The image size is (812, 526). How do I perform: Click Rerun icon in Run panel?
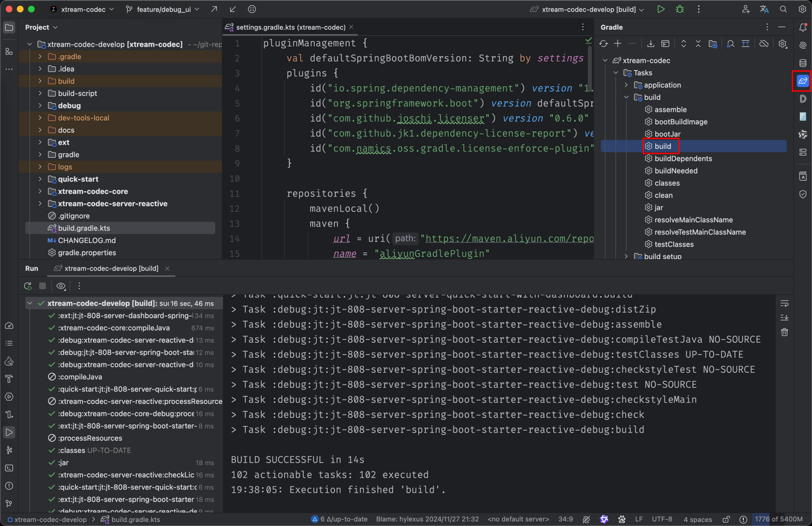[x=28, y=286]
